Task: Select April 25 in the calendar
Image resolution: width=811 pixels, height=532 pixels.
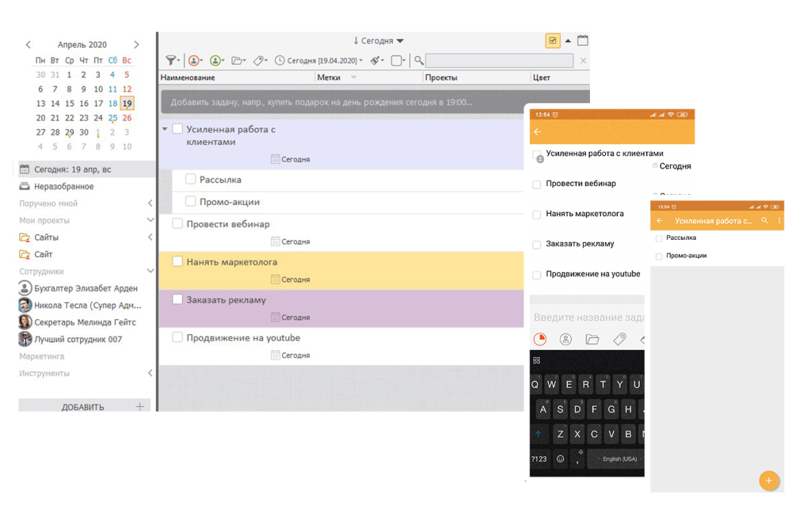Action: coord(112,118)
